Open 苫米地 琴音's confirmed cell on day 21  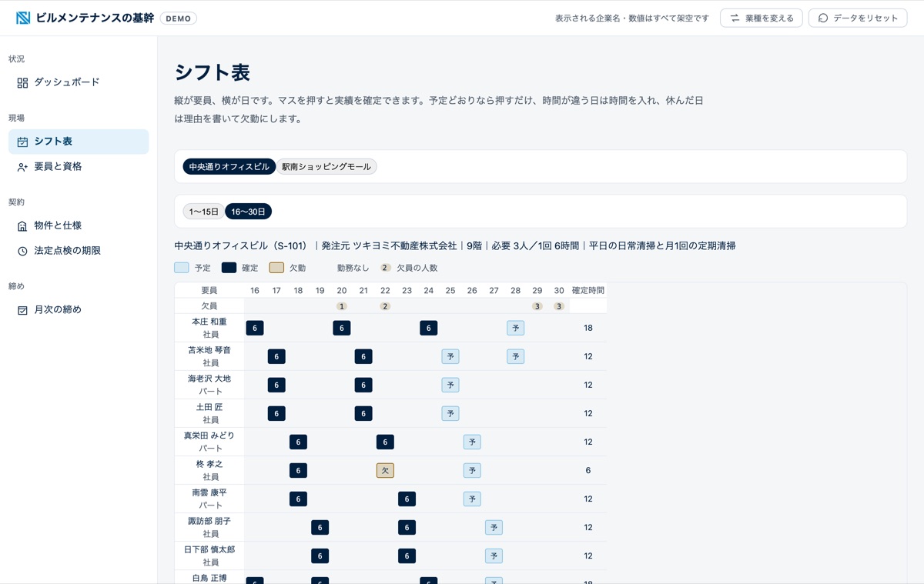coord(363,356)
